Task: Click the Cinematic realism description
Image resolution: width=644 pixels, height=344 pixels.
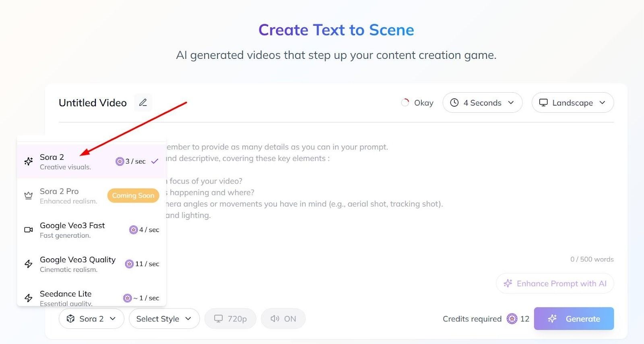Action: 68,269
